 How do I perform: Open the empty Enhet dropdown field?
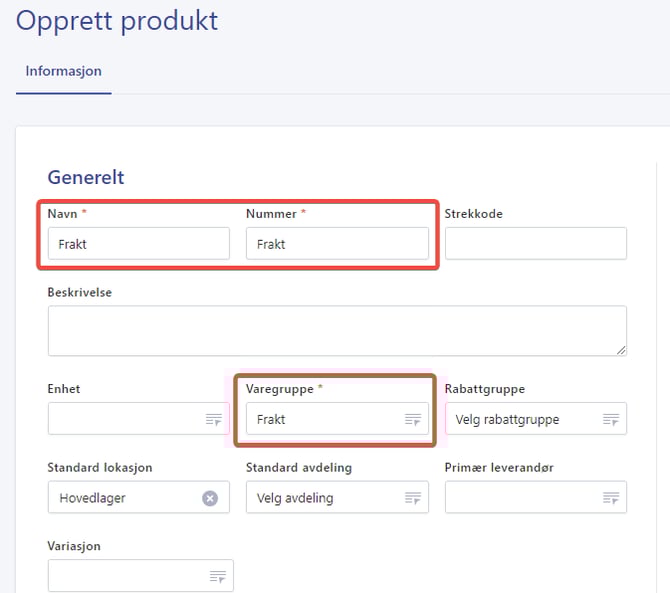point(122,420)
